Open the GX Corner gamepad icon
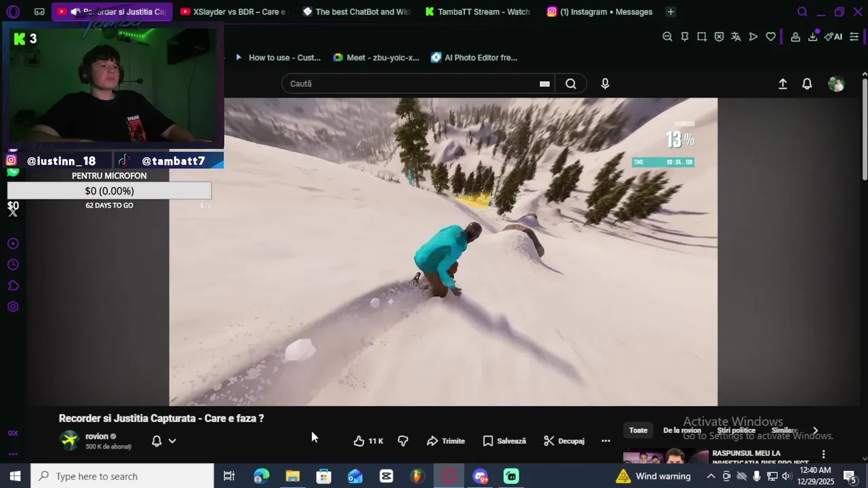The width and height of the screenshot is (868, 488). 39,12
